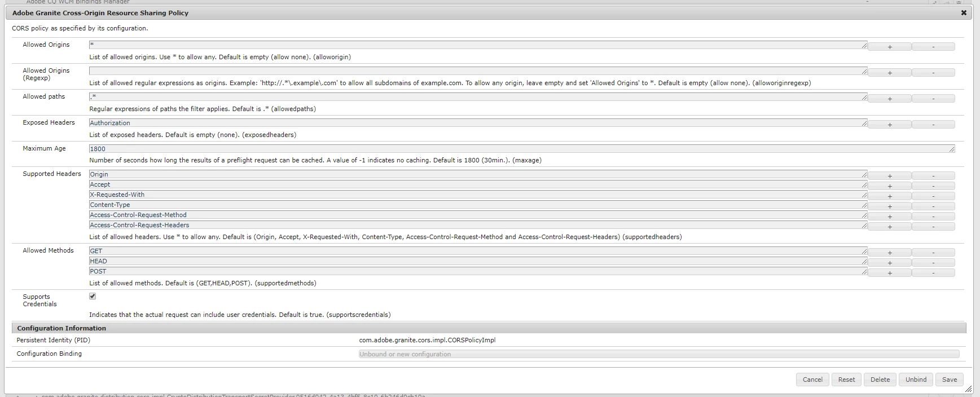The width and height of the screenshot is (980, 397).
Task: Click the Cancel button
Action: pos(812,380)
